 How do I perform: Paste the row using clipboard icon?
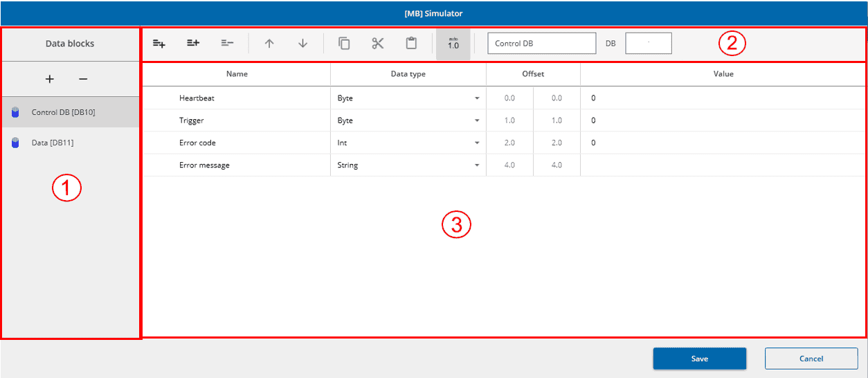click(411, 43)
